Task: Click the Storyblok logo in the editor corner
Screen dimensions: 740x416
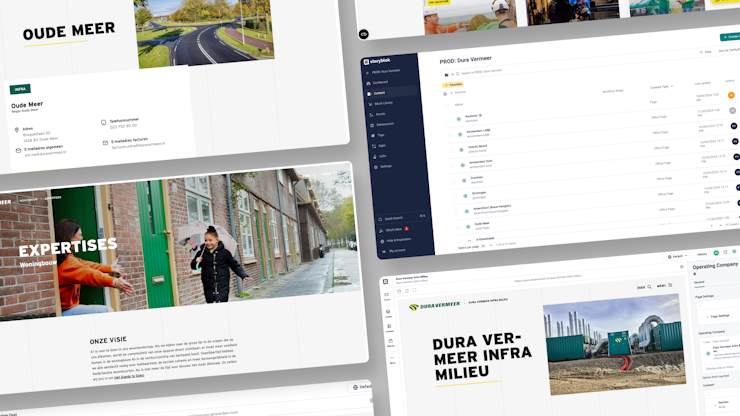Action: pos(386,281)
